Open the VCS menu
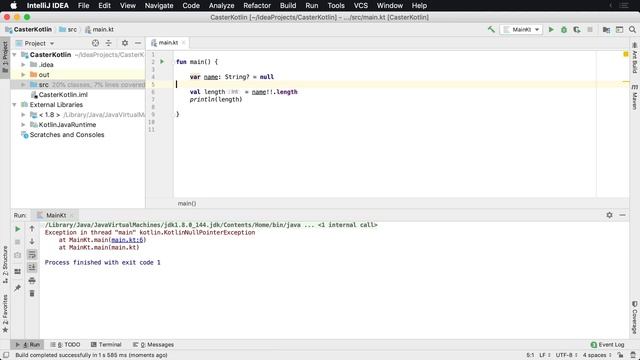This screenshot has width=640, height=360. pyautogui.click(x=360, y=5)
